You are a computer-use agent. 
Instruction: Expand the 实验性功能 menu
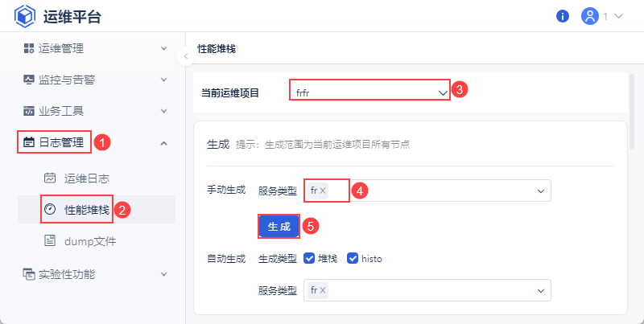(163, 274)
